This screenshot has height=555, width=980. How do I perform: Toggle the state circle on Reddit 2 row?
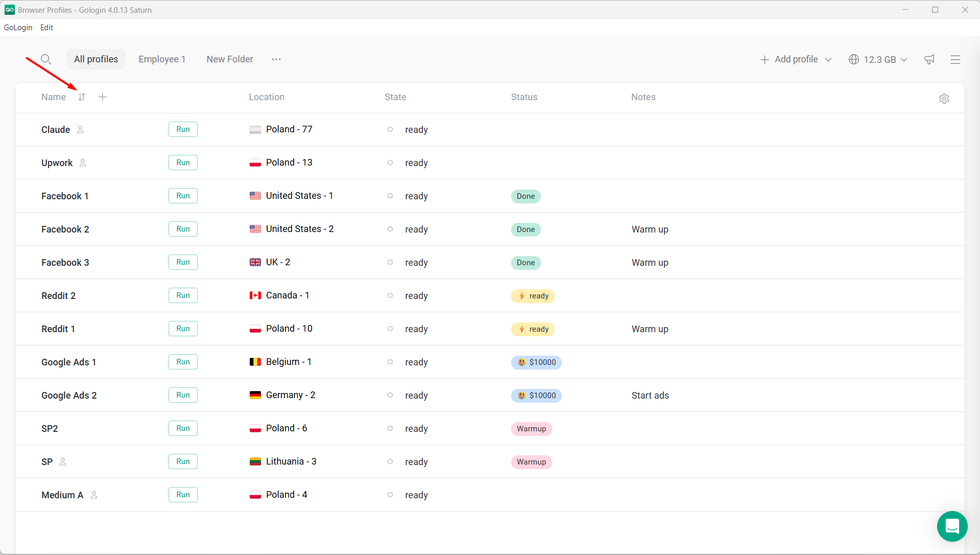[x=390, y=295]
